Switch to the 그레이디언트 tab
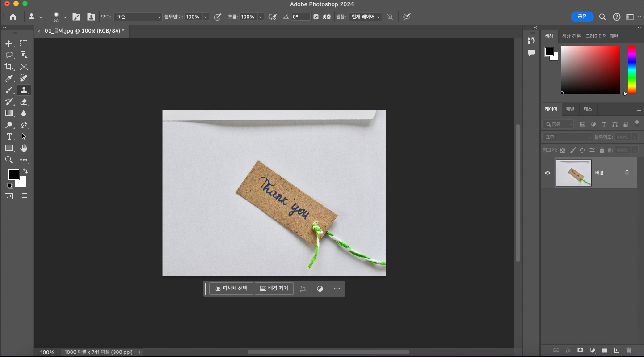 click(x=596, y=36)
